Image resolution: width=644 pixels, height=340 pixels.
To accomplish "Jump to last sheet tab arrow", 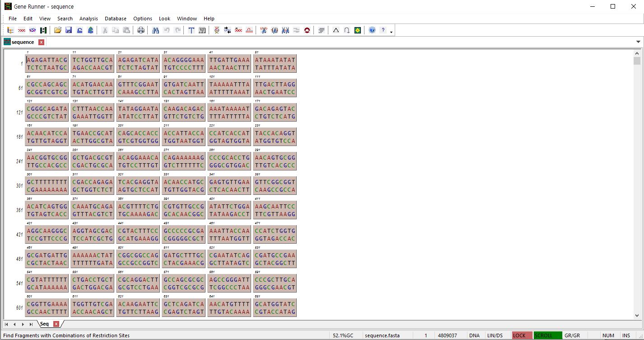I will [31, 324].
